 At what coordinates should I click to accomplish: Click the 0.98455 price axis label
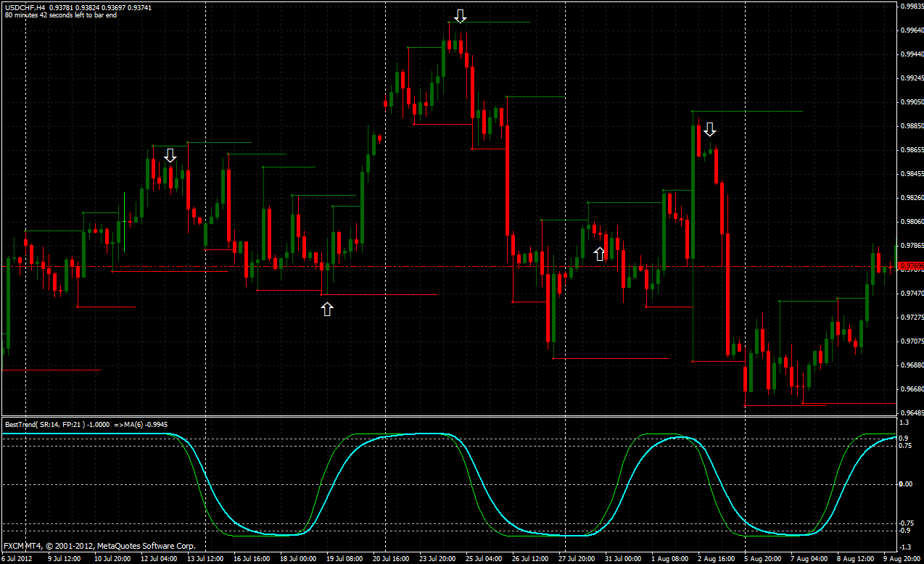[911, 174]
